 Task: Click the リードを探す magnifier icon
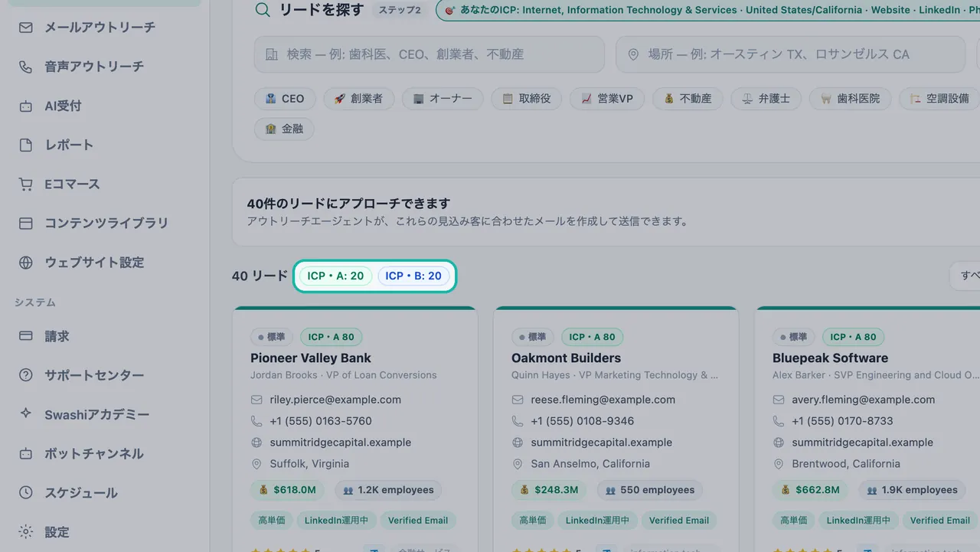coord(263,10)
